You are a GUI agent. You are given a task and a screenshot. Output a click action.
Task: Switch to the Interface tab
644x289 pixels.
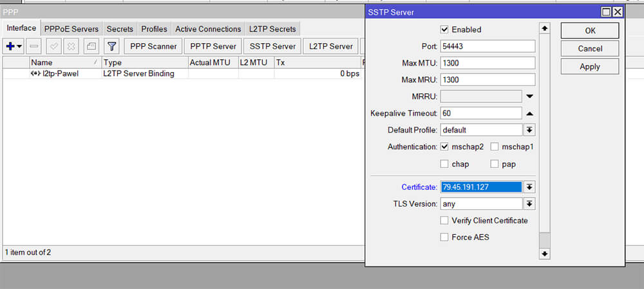coord(21,28)
